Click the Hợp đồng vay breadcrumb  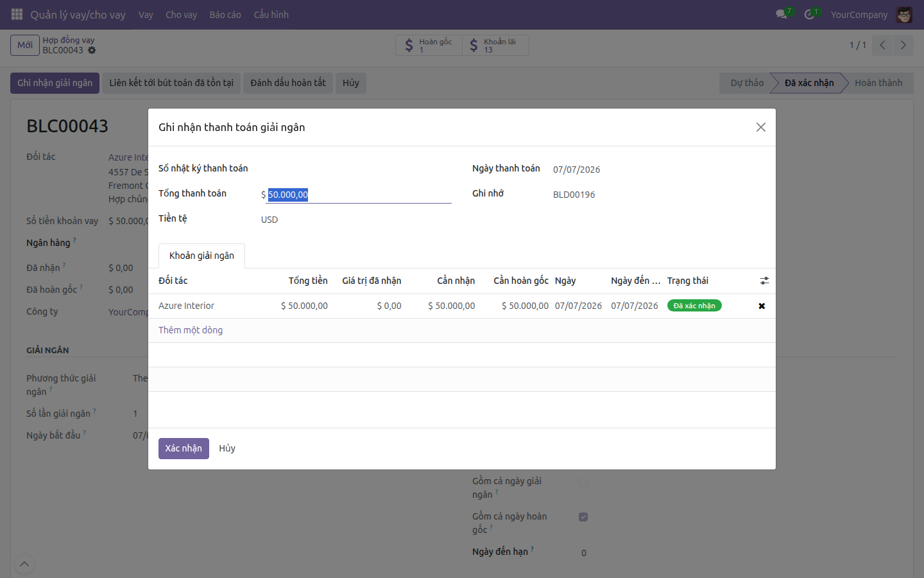coord(69,40)
